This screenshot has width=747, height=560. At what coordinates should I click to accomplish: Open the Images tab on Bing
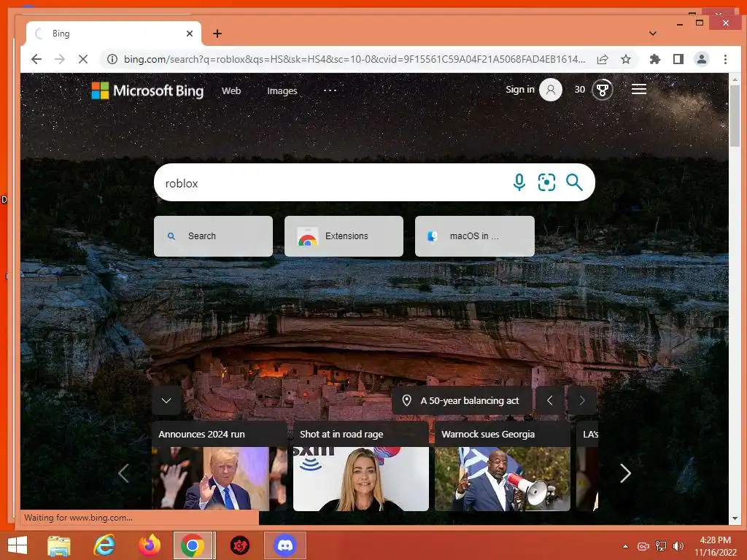pos(282,90)
